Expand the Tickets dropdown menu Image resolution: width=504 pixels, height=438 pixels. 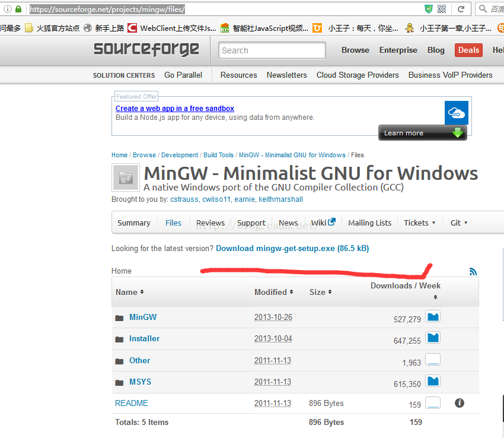419,223
